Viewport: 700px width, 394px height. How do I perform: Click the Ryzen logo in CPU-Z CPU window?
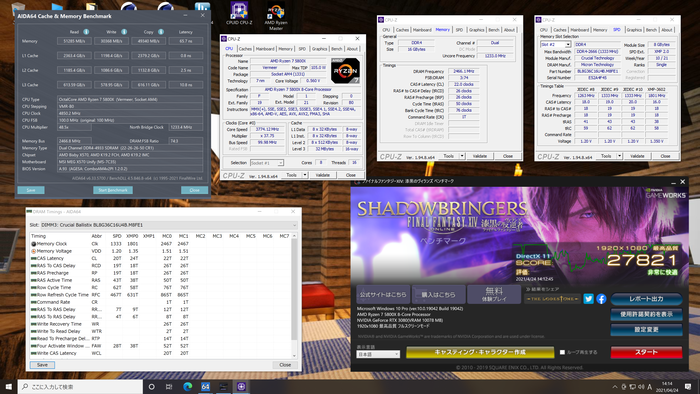[345, 71]
